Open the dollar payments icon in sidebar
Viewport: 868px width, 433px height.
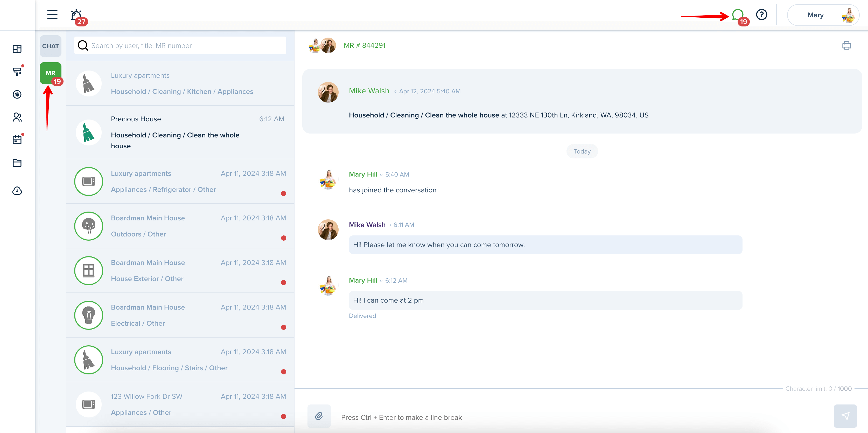(17, 94)
